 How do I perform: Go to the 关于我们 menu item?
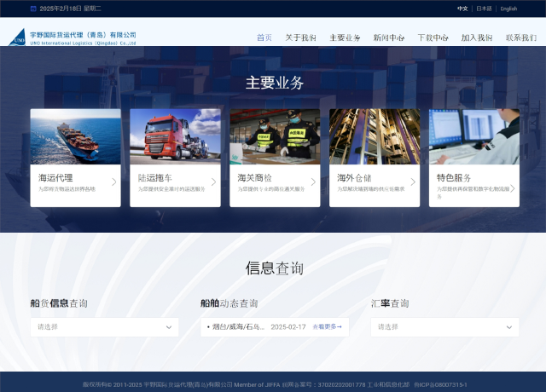tap(300, 38)
